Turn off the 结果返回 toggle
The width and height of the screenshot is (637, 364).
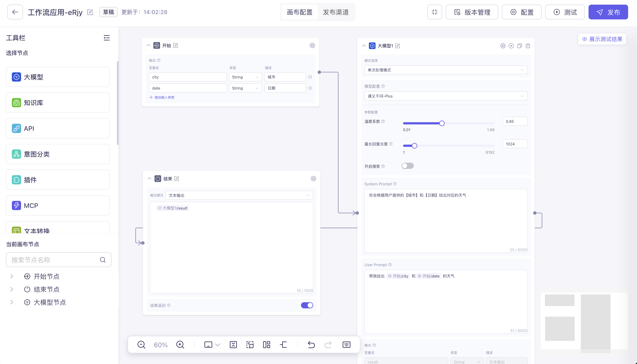tap(307, 305)
